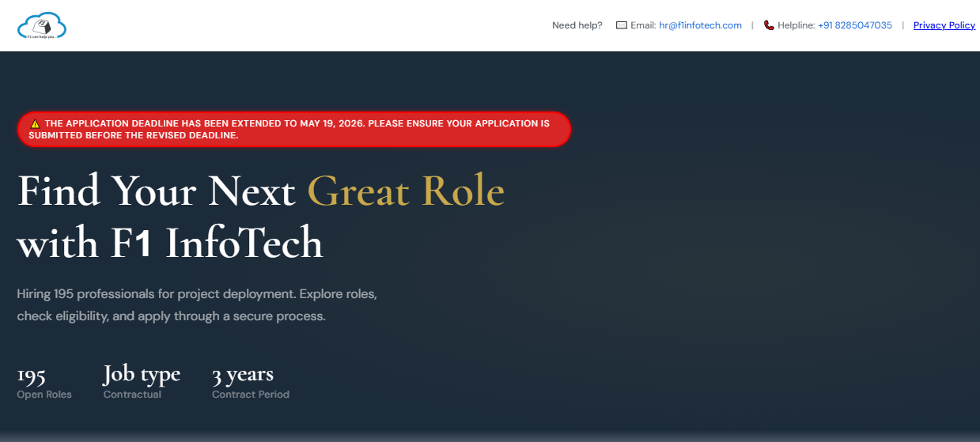Screen dimensions: 980x442
Task: Click the '3 years' stat value
Action: pyautogui.click(x=243, y=374)
